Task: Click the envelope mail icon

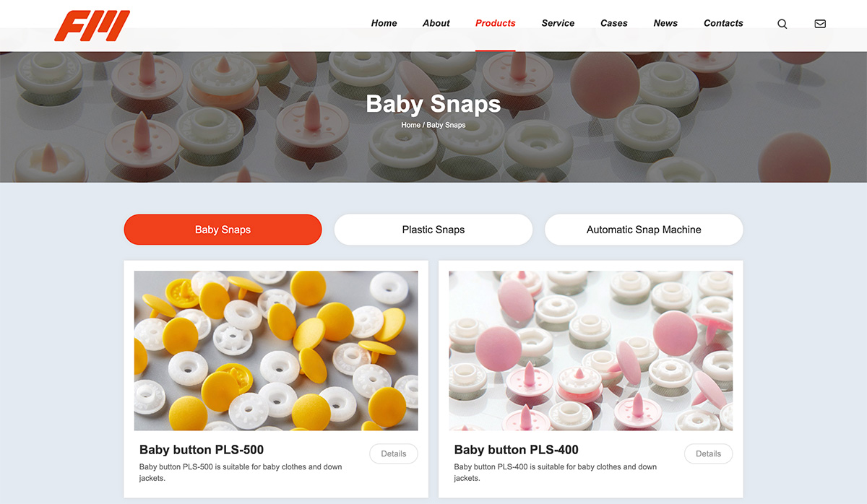Action: 820,24
